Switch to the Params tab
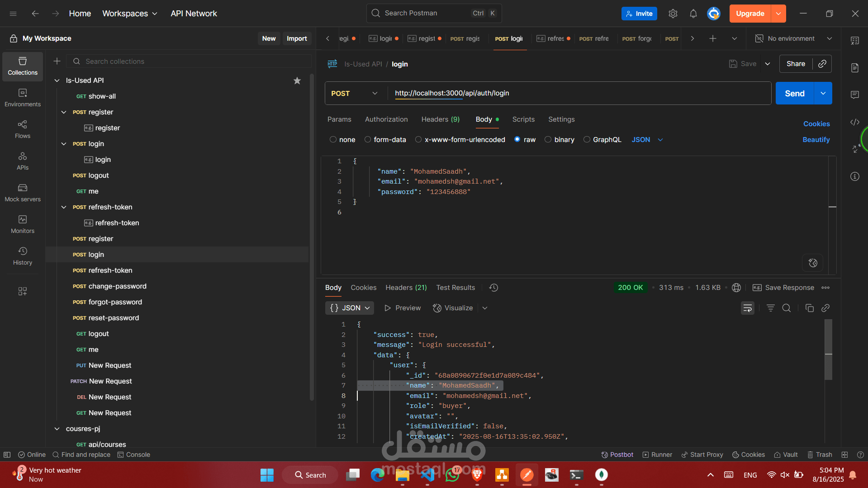The image size is (868, 488). 339,119
